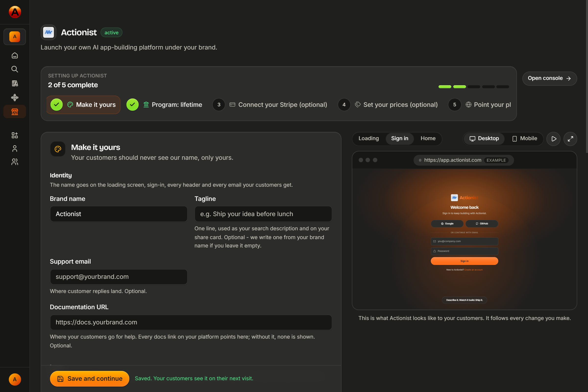Viewport: 588px width, 392px height.
Task: Go to Point your platform step
Action: 479,105
